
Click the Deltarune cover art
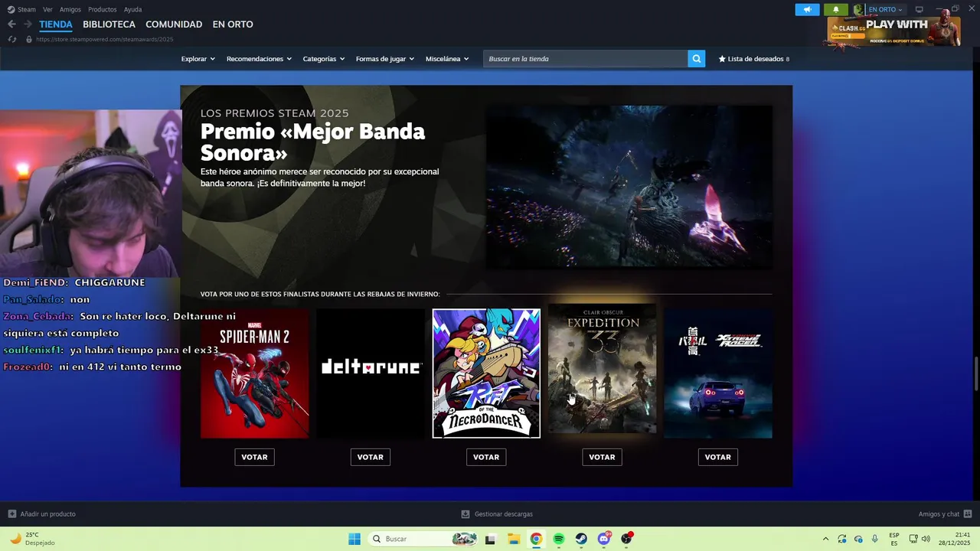click(371, 373)
